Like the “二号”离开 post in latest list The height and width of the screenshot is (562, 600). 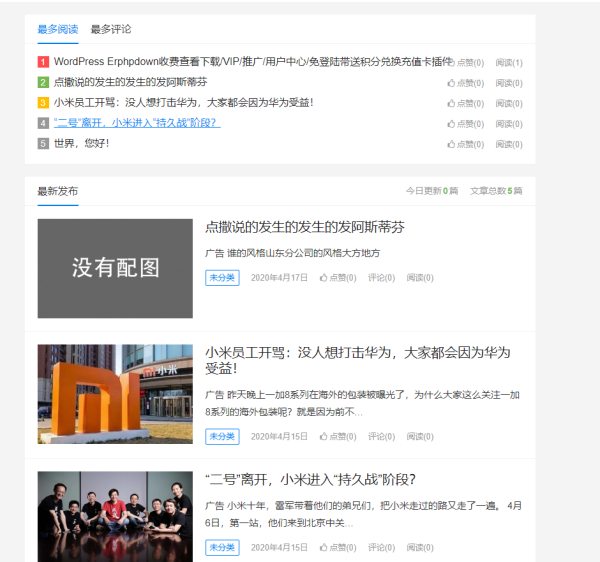coord(337,548)
